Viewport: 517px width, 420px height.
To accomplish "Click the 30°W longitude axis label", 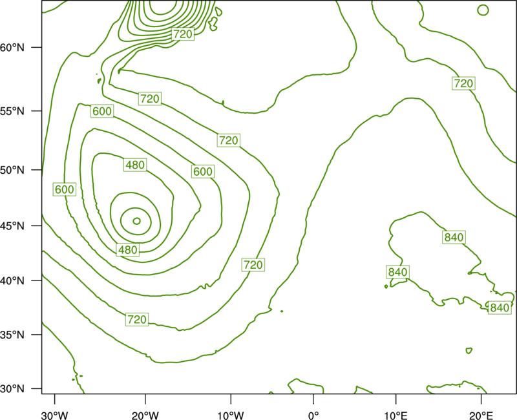I will click(x=54, y=415).
